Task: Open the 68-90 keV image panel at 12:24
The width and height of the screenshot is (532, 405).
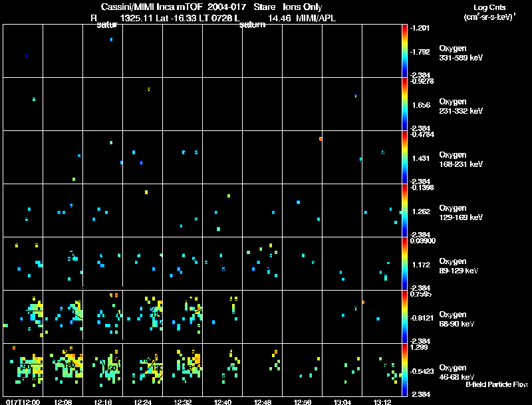Action: coord(143,317)
